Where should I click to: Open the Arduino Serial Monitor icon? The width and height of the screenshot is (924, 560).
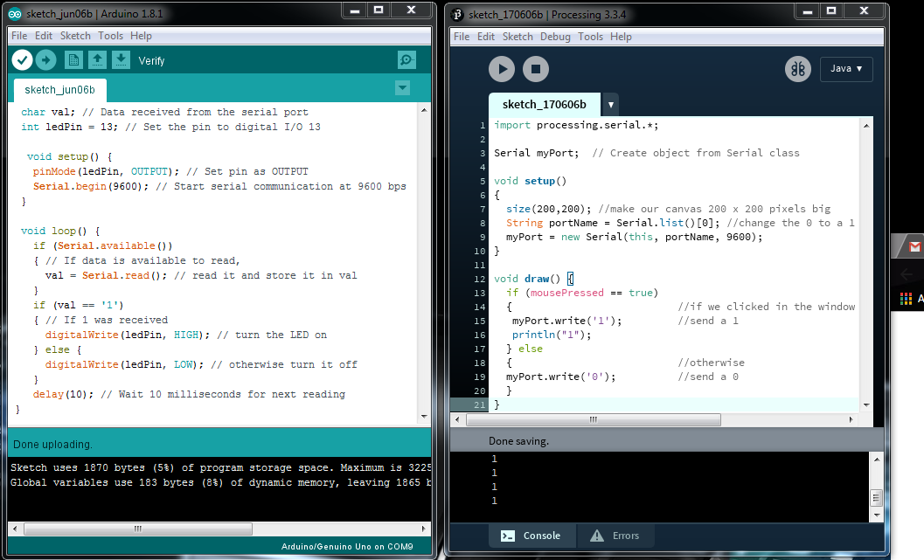tap(406, 60)
